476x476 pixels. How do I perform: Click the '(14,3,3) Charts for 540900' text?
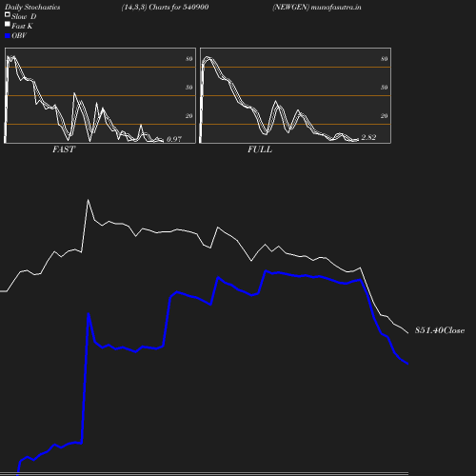coord(165,8)
